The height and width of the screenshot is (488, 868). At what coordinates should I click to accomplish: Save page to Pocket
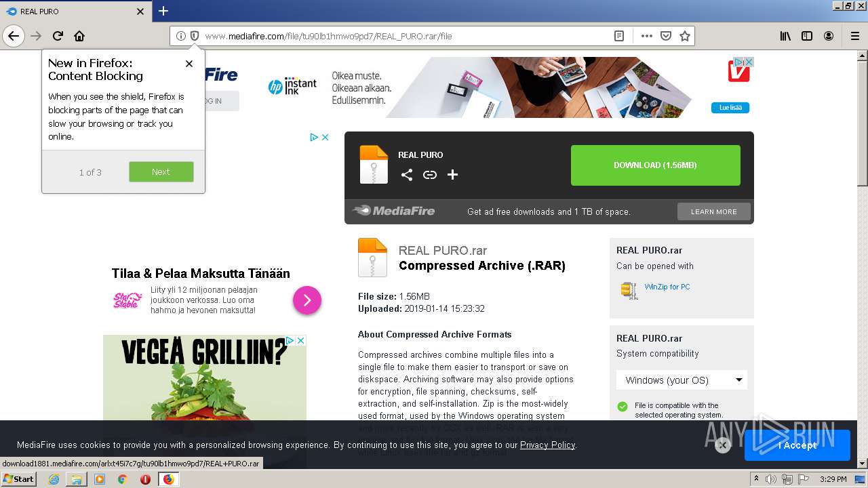point(666,36)
